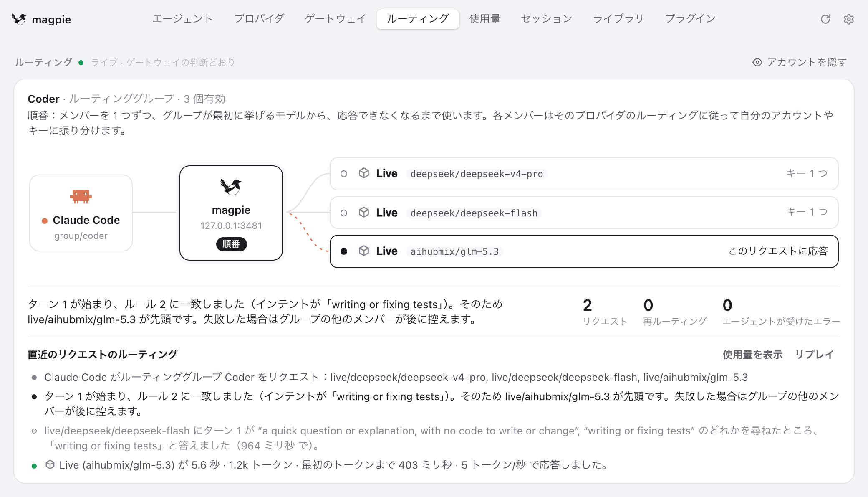Click キー 1 つ on deepseek-v4-pro row
The height and width of the screenshot is (497, 868).
(807, 173)
